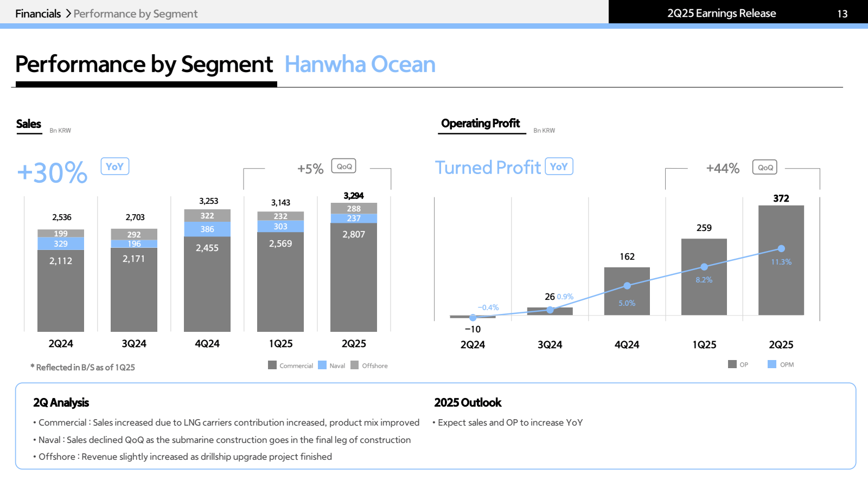The height and width of the screenshot is (488, 868).
Task: Click the 2Q25 operating profit bar
Action: tap(781, 260)
